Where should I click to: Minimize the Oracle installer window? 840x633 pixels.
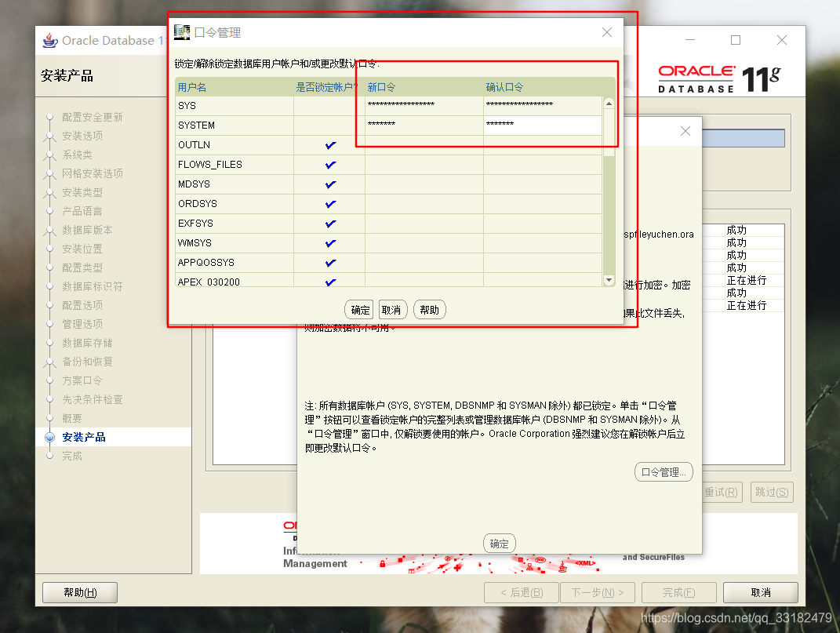coord(690,40)
